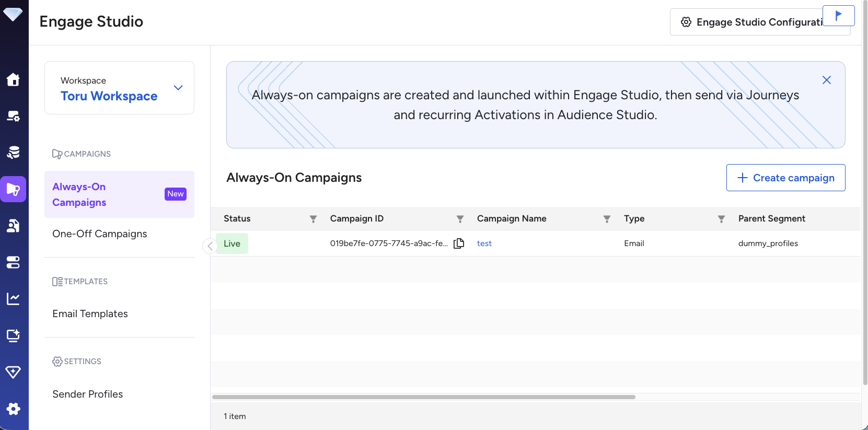Viewport: 868px width, 430px height.
Task: Click the flag icon at top right
Action: (x=838, y=16)
